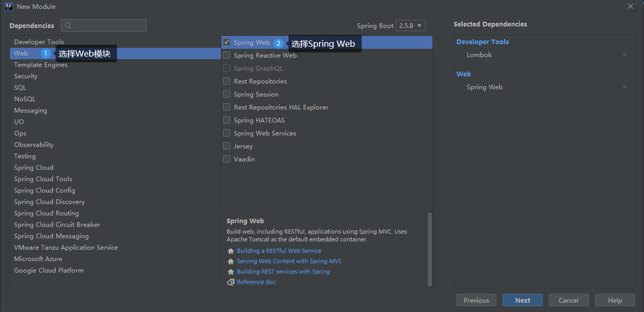Viewport: 644px width, 312px height.
Task: Open the Testing category
Action: [x=115, y=156]
